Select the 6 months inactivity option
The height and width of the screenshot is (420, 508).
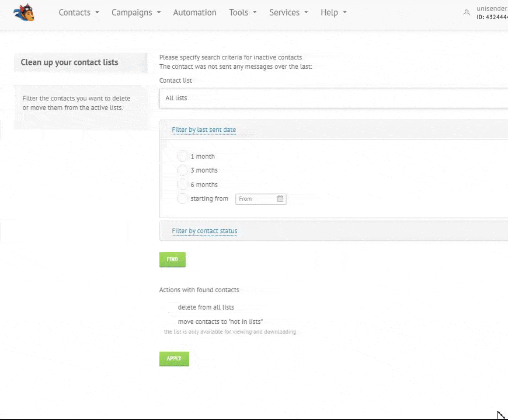[x=182, y=184]
